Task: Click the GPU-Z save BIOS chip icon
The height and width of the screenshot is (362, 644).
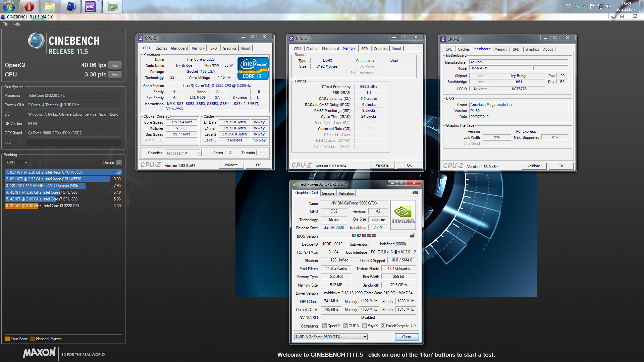Action: coord(412,236)
